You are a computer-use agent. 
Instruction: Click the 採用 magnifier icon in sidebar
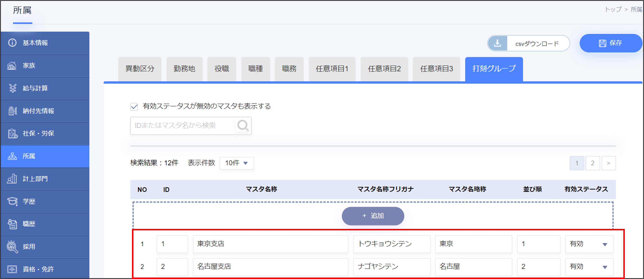click(x=12, y=247)
